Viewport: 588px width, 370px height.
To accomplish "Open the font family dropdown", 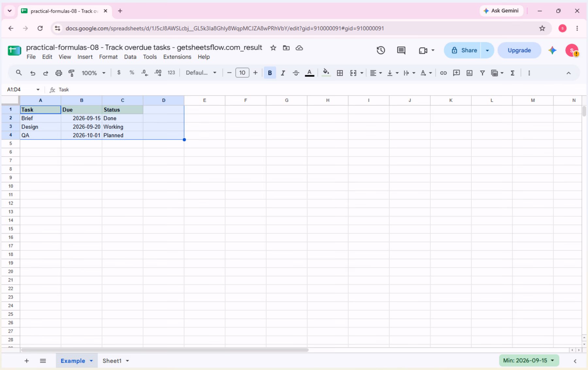I will (x=201, y=73).
